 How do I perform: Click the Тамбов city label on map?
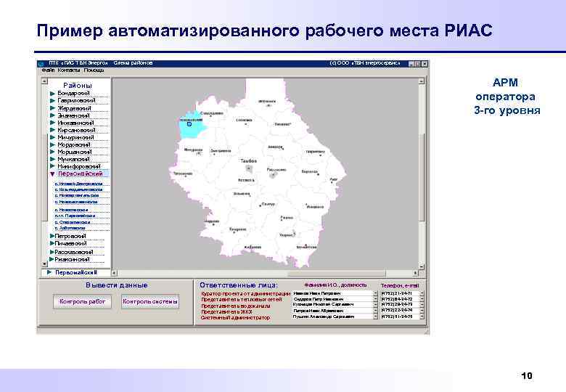click(249, 161)
